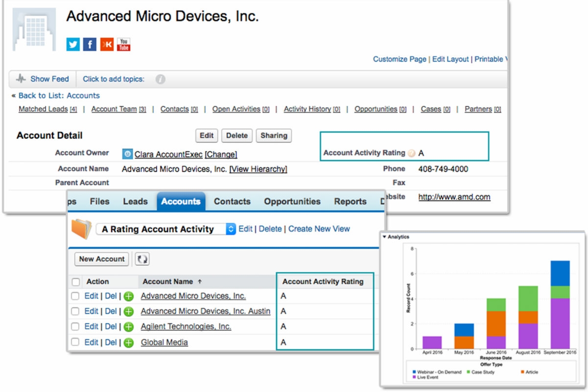
Task: Jump to Matched Leads related list
Action: [47, 109]
